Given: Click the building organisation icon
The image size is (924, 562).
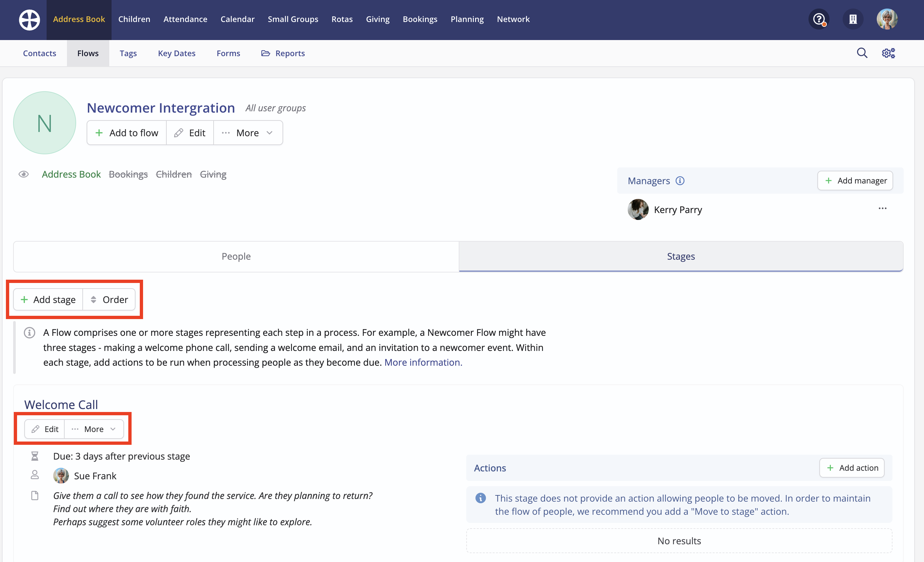Looking at the screenshot, I should point(853,19).
